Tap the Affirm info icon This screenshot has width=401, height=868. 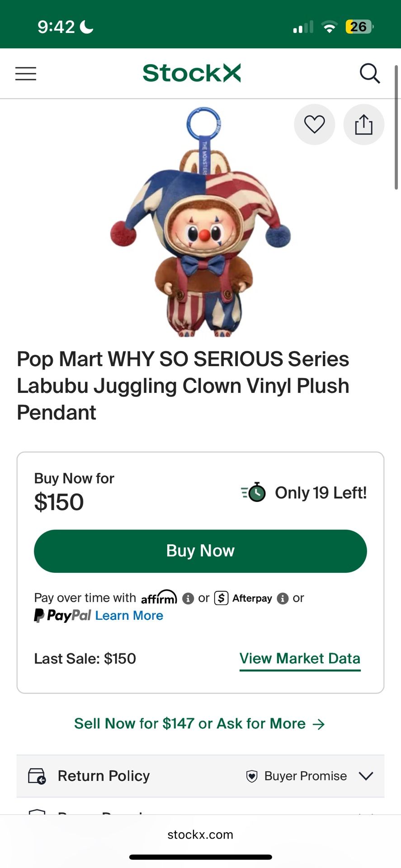pos(188,599)
